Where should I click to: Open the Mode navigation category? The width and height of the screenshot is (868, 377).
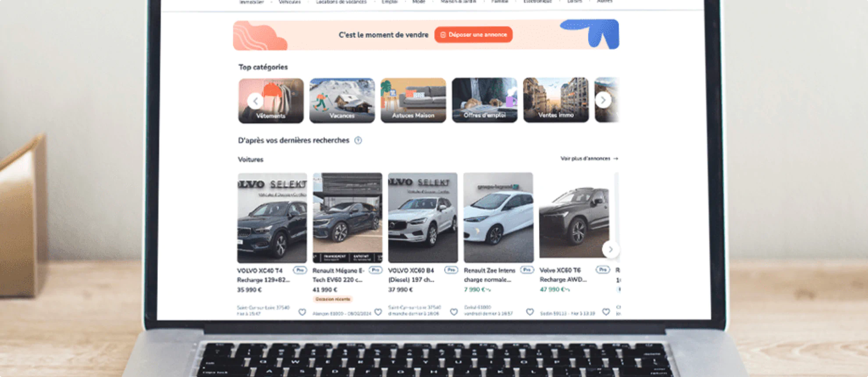pos(419,2)
